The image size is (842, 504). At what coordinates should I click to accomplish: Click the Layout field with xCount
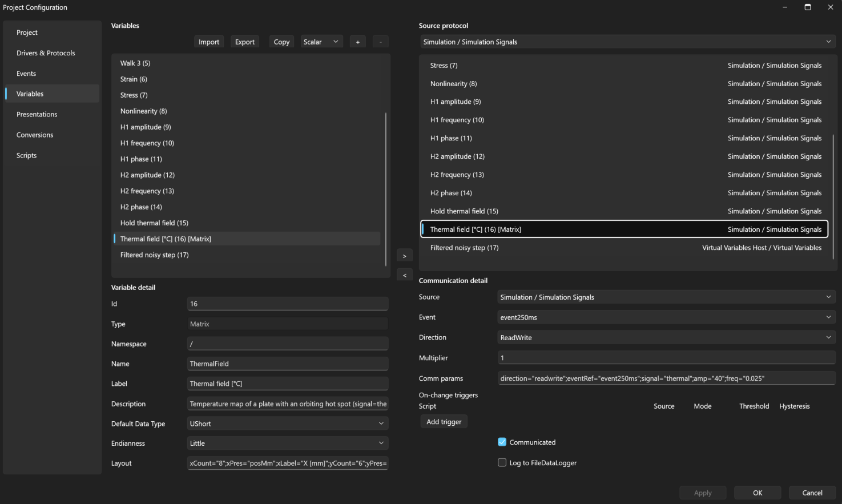288,463
